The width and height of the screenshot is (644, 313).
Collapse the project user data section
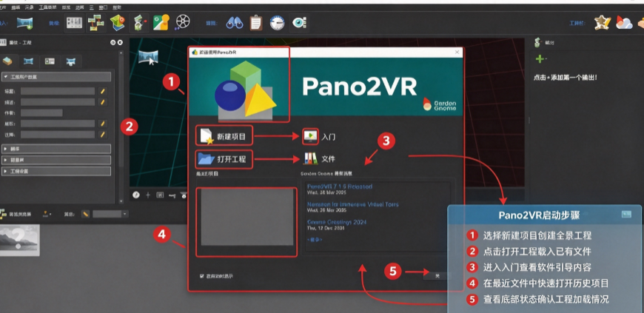pyautogui.click(x=56, y=77)
